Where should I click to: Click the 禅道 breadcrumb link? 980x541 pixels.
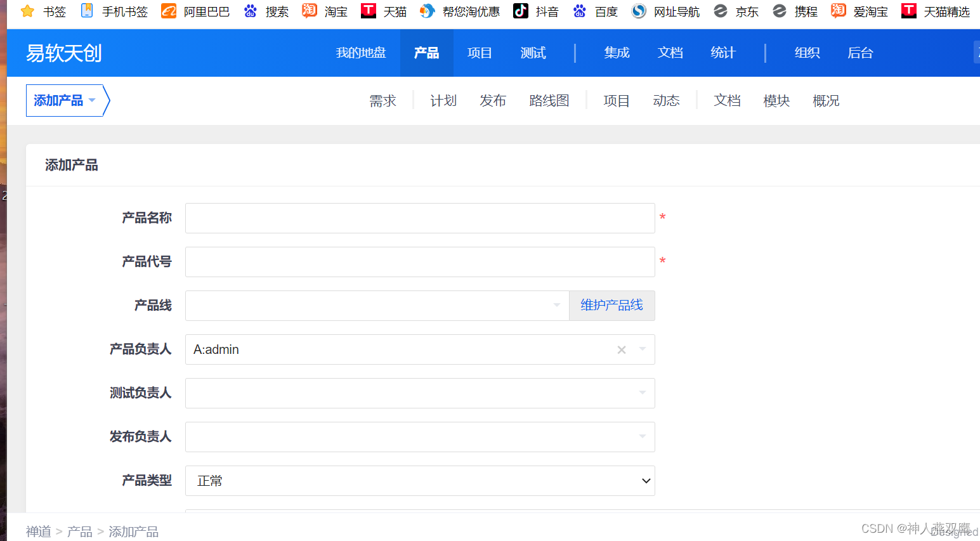[38, 531]
